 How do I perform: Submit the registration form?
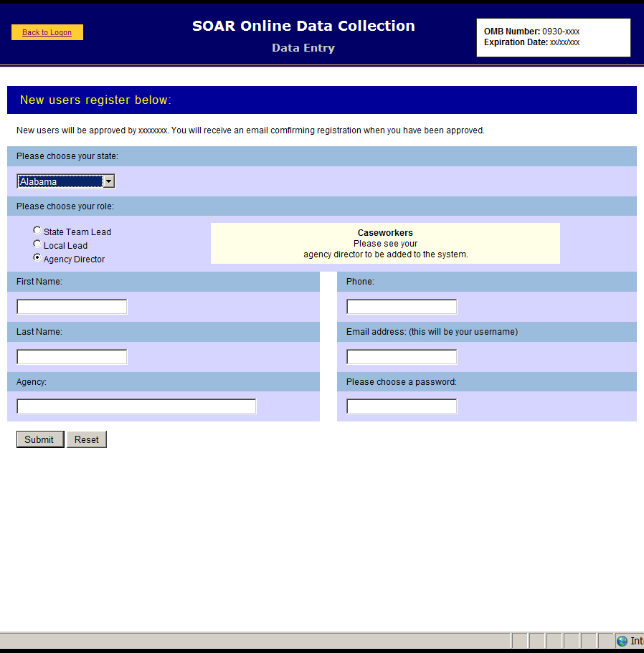[x=40, y=439]
